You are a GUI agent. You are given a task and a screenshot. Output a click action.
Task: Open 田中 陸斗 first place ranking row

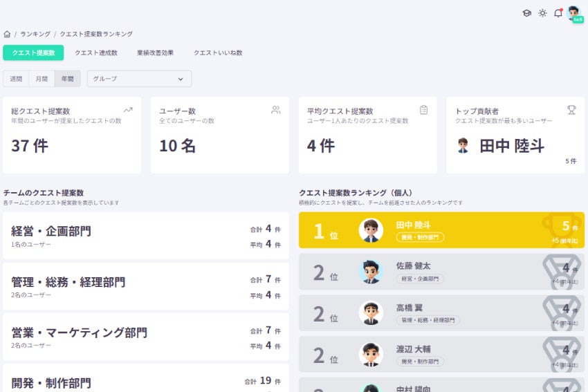coord(442,230)
